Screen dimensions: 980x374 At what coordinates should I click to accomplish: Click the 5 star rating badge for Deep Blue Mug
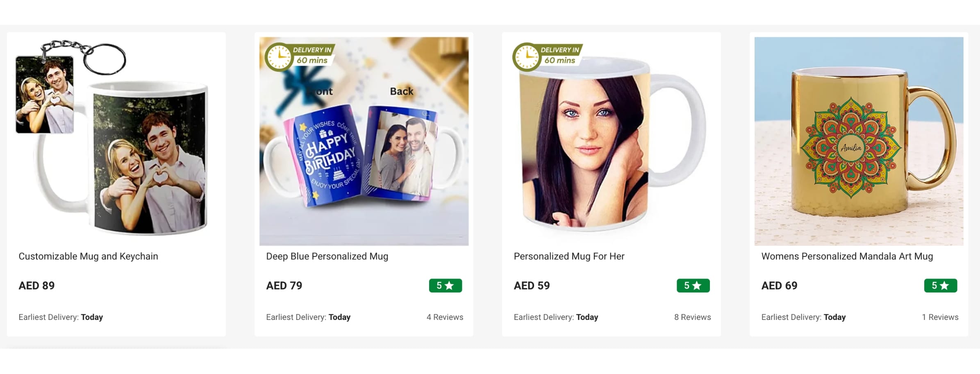click(x=446, y=286)
